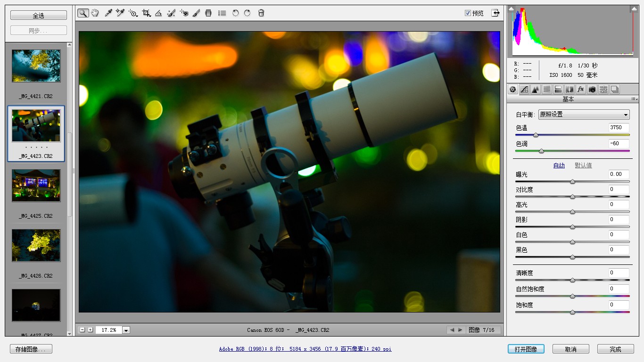Screen dimensions: 644x362
Task: Click the 取消 (Cancel) button
Action: (571, 349)
